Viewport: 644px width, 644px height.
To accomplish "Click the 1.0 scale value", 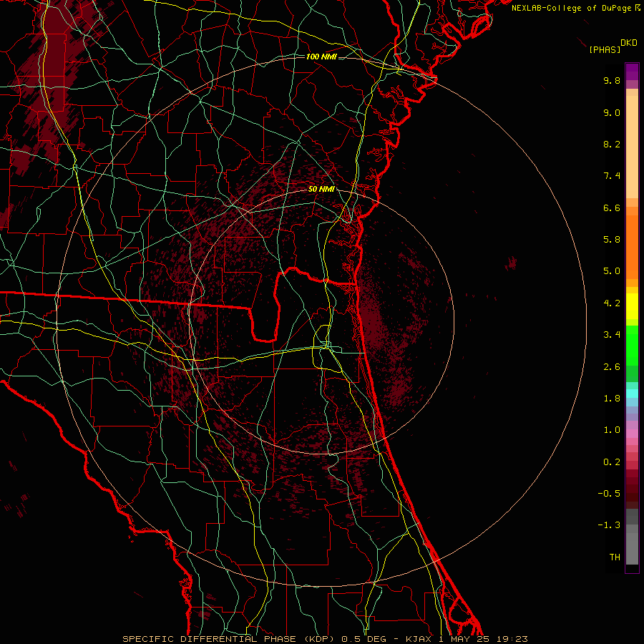I will click(612, 430).
